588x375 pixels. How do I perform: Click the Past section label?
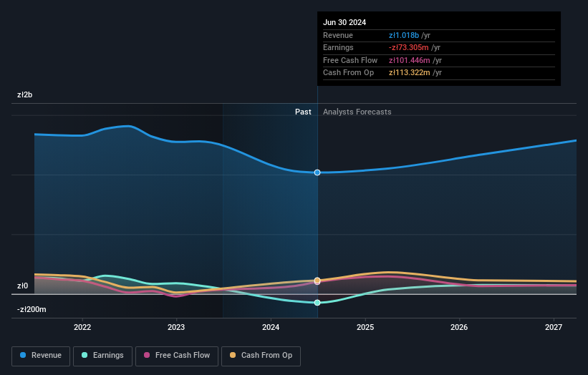(303, 112)
